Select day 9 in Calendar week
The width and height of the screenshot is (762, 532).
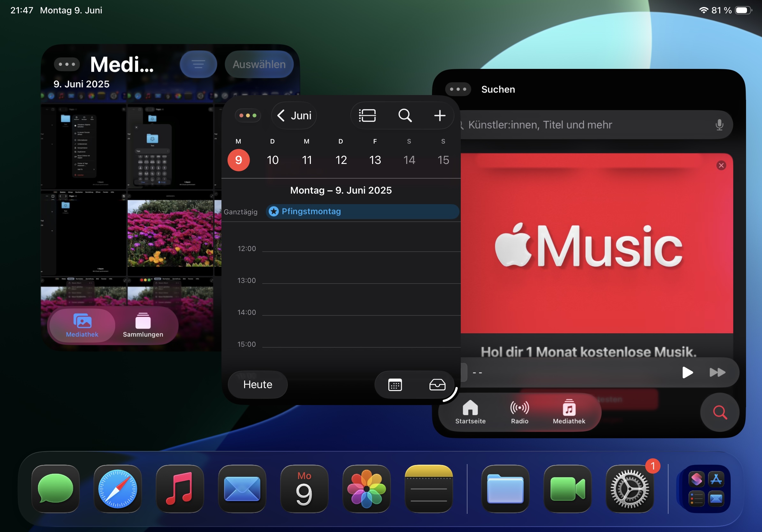238,160
